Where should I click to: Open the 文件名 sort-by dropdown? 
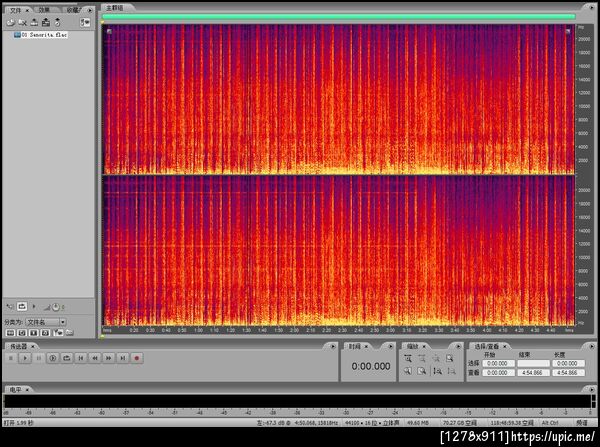coord(46,322)
